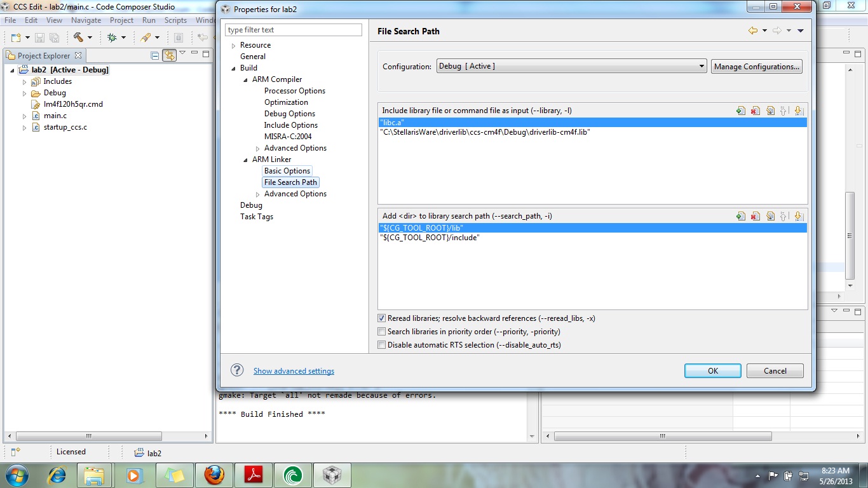Click Add icon in library search path list
Viewport: 868px width, 488px height.
coord(741,216)
